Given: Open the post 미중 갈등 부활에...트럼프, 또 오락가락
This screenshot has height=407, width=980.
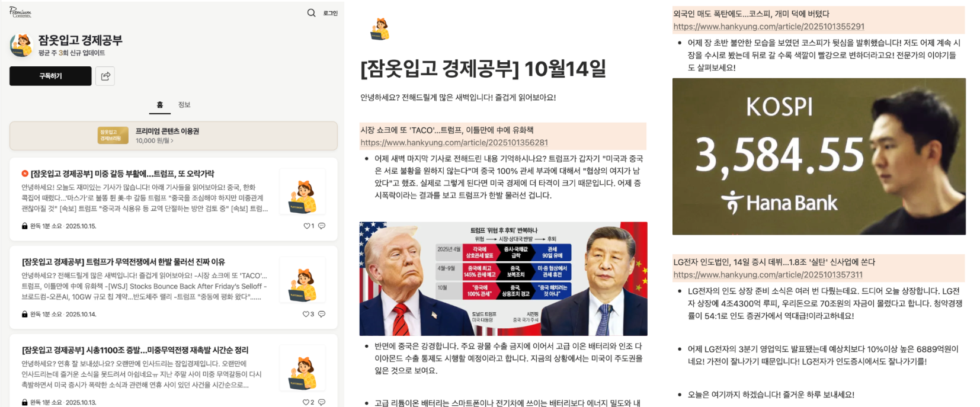Looking at the screenshot, I should [x=123, y=174].
